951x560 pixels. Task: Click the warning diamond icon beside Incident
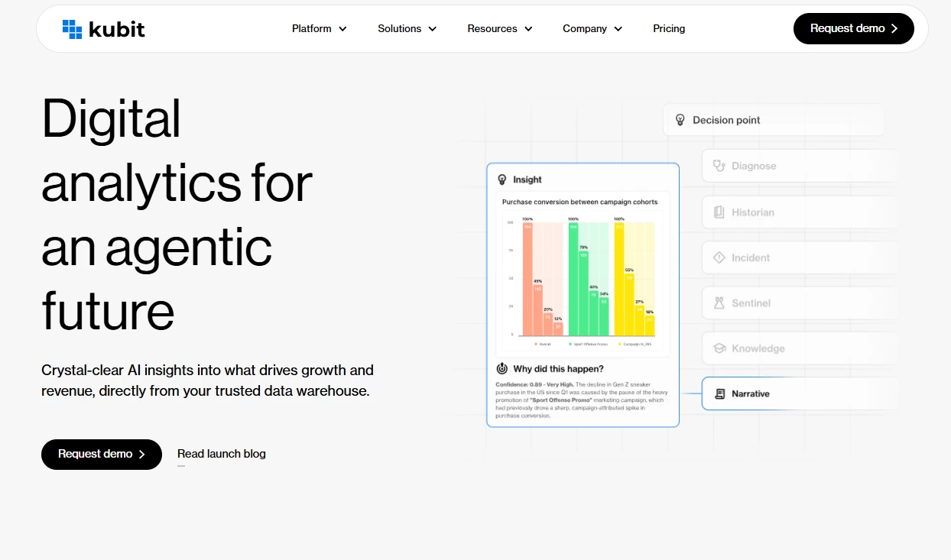tap(719, 257)
